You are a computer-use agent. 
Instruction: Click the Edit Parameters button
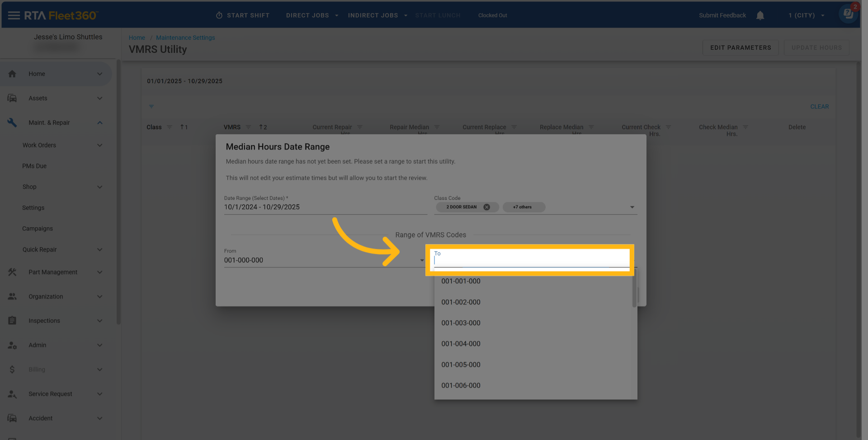coord(740,47)
